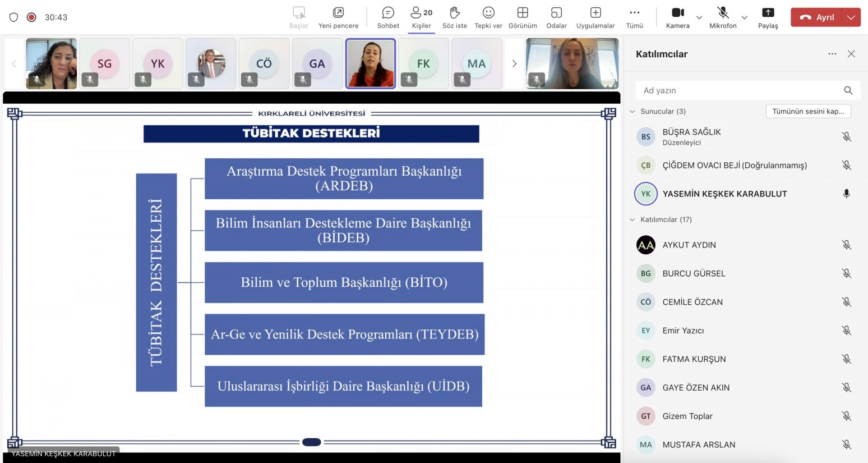Open Odalar breakout rooms
Screen dimensions: 868x463
(x=556, y=17)
